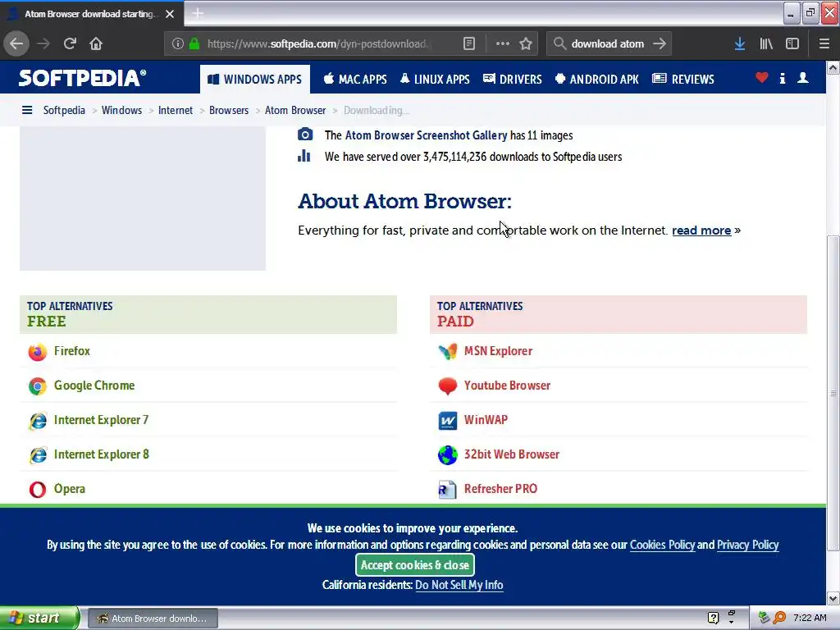
Task: Click the magnifier icon in system tray
Action: [779, 618]
